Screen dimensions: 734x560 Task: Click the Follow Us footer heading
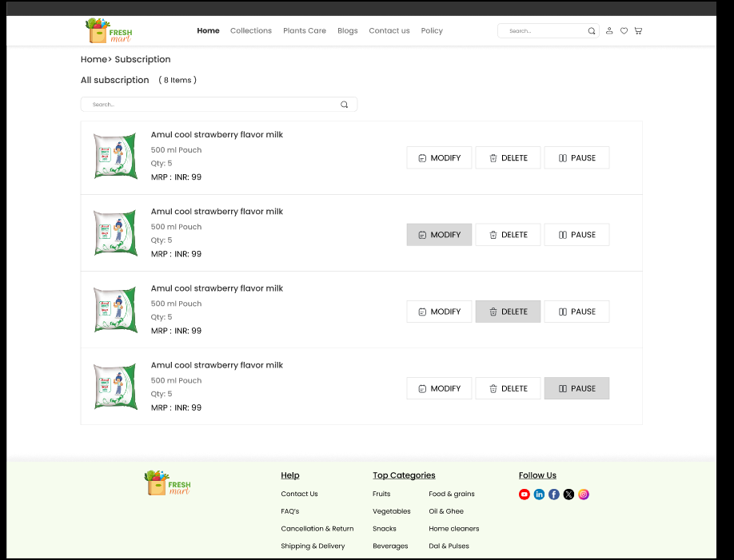(x=537, y=475)
